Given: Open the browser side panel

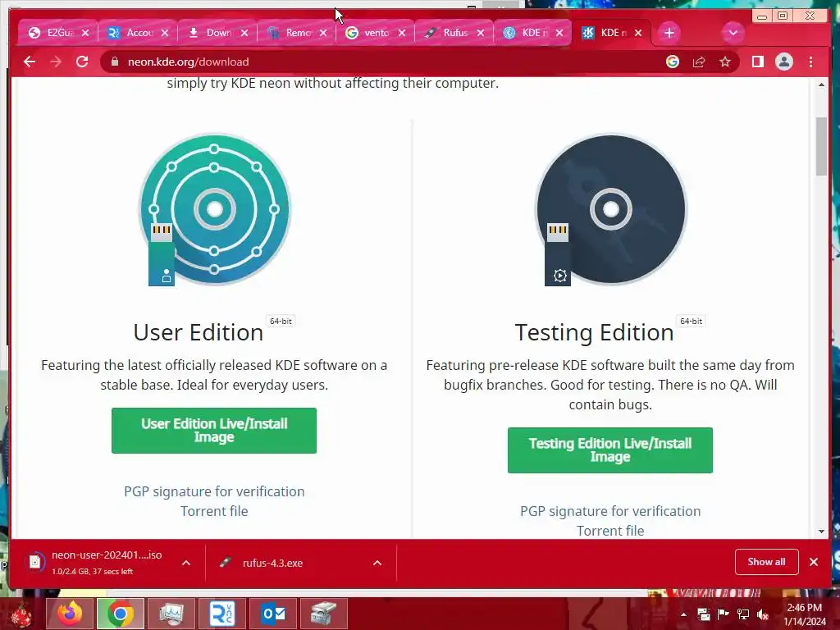Looking at the screenshot, I should 757,62.
